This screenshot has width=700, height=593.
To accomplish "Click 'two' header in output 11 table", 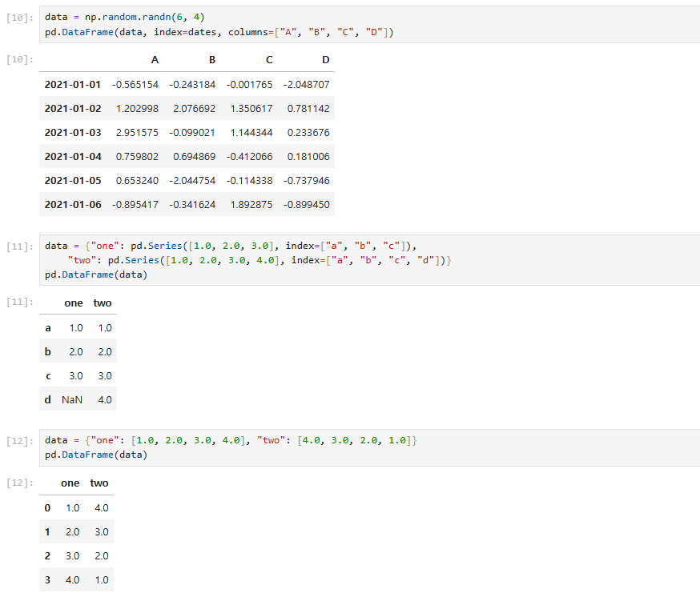I will coord(103,303).
